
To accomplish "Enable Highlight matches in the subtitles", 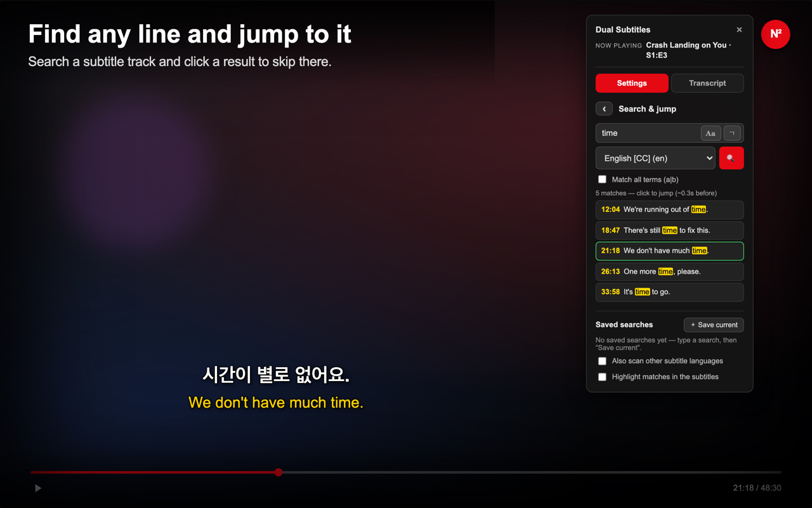I will (602, 377).
